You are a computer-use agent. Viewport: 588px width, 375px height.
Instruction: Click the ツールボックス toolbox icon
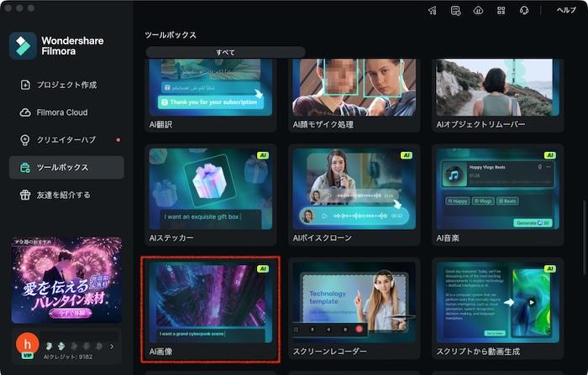tap(25, 168)
